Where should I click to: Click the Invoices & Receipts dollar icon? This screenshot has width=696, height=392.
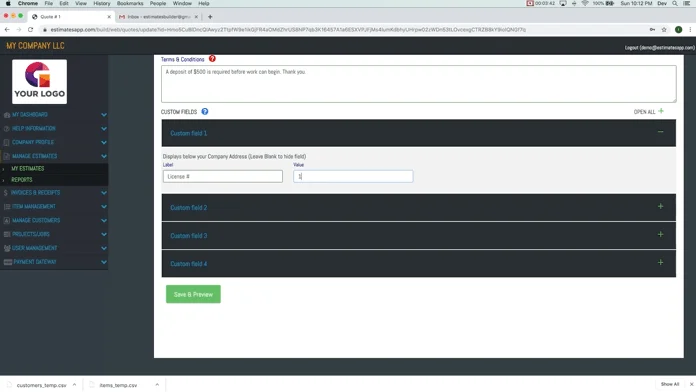(x=6, y=193)
